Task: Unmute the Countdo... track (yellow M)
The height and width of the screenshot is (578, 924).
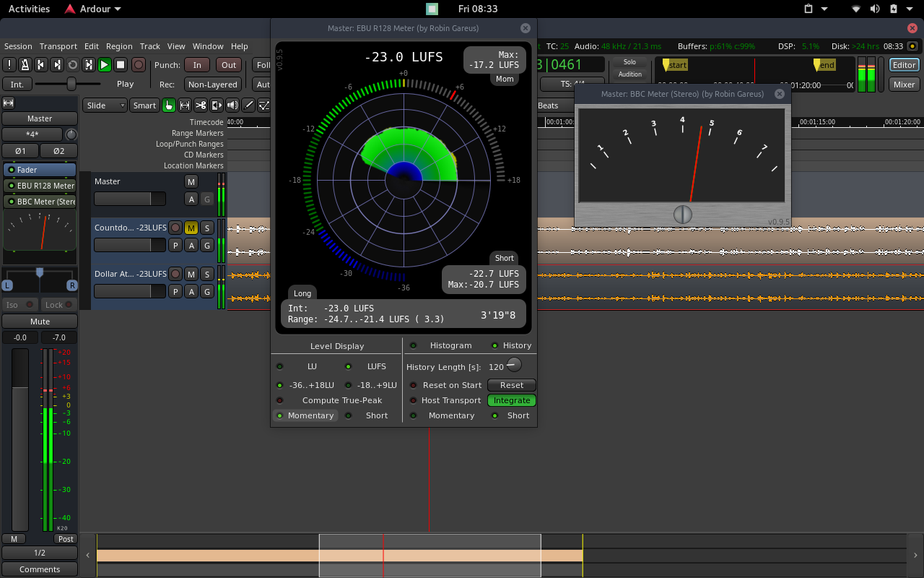Action: 191,228
